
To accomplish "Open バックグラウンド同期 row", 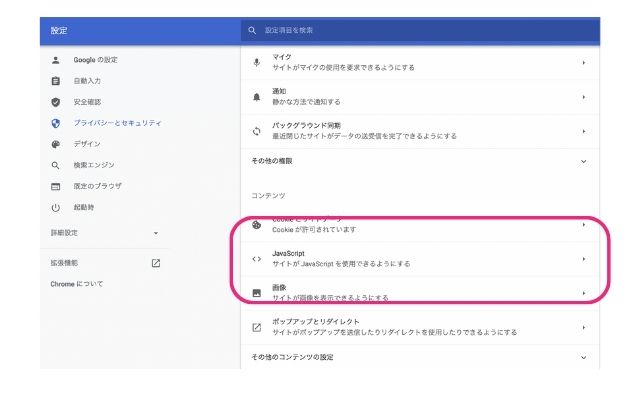I will click(420, 131).
